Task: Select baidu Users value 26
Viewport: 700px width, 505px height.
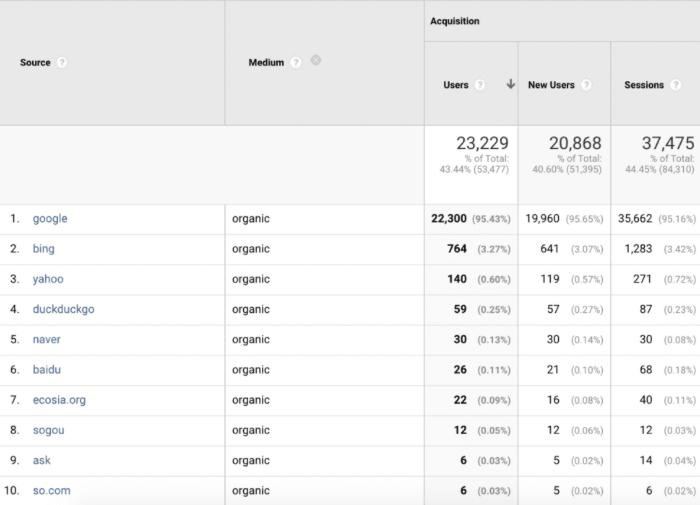Action: coord(460,370)
